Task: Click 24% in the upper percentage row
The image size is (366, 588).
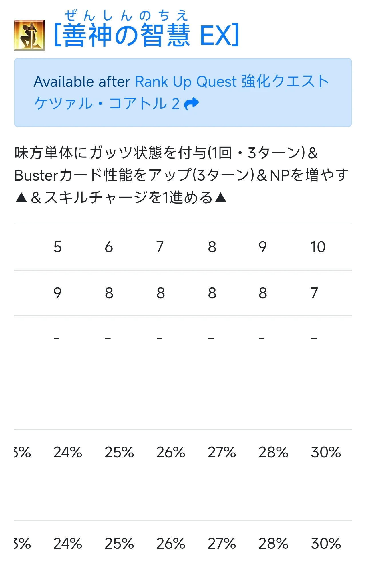Action: pos(68,452)
